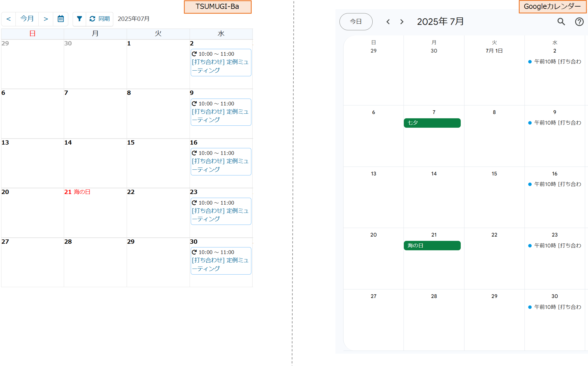
Task: Open July 30 定例ミーティング event in TSUMUGI-Ba
Action: click(x=221, y=261)
